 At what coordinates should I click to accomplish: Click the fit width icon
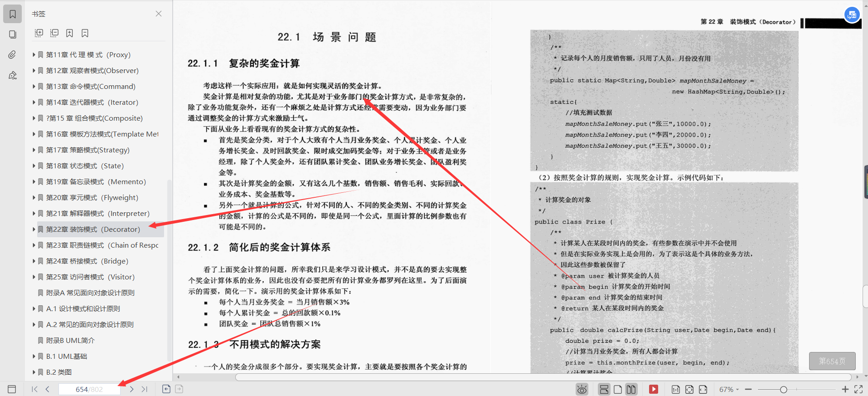coord(703,389)
